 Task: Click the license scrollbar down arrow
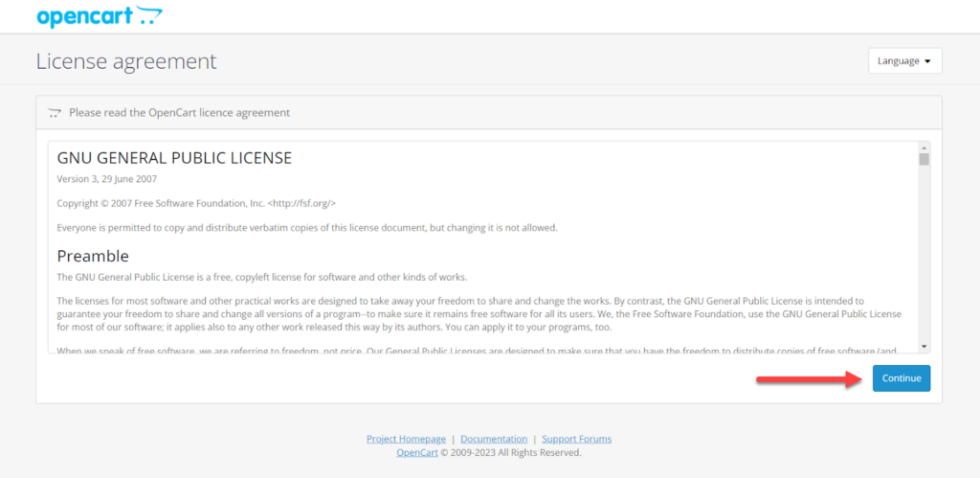[924, 347]
